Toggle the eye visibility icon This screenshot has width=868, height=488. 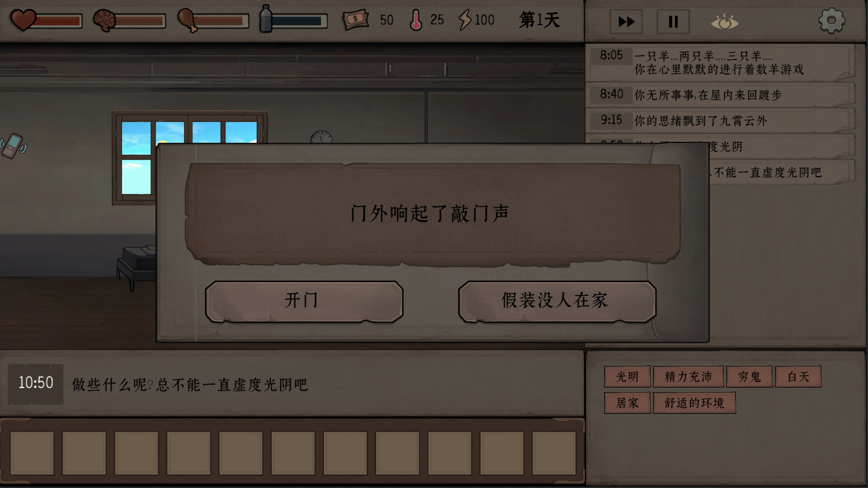coord(724,22)
